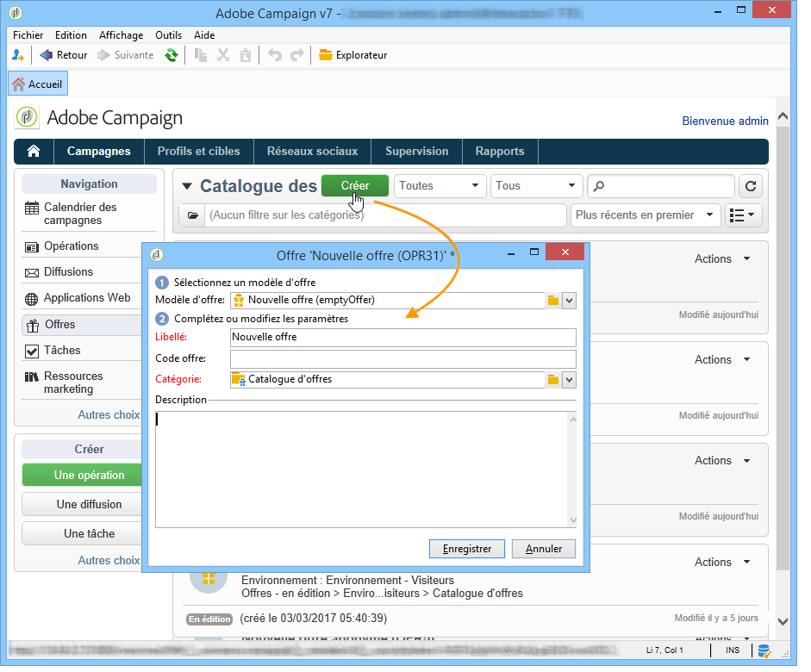Open the Accueil home tab
Image resolution: width=811 pixels, height=672 pixels.
coord(38,84)
